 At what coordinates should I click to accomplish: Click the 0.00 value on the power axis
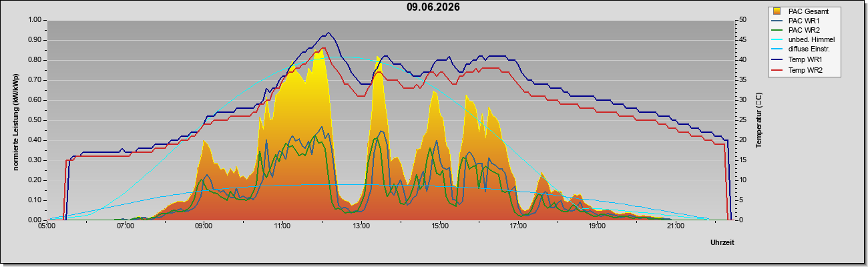pyautogui.click(x=34, y=220)
